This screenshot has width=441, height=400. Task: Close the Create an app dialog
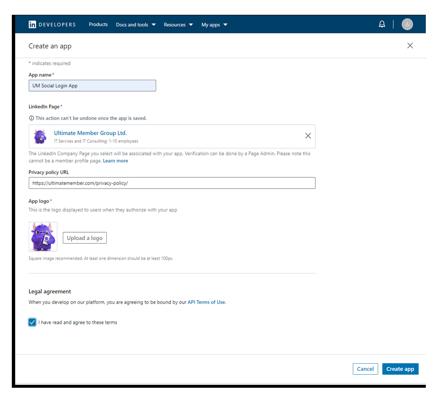pos(410,46)
